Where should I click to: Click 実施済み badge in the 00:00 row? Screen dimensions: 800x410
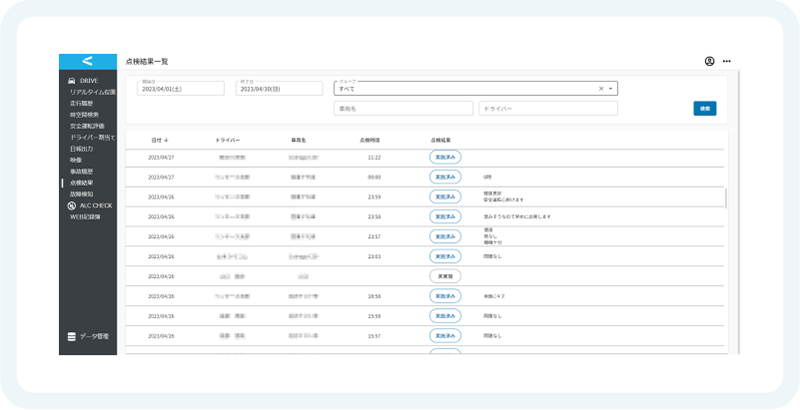point(445,177)
